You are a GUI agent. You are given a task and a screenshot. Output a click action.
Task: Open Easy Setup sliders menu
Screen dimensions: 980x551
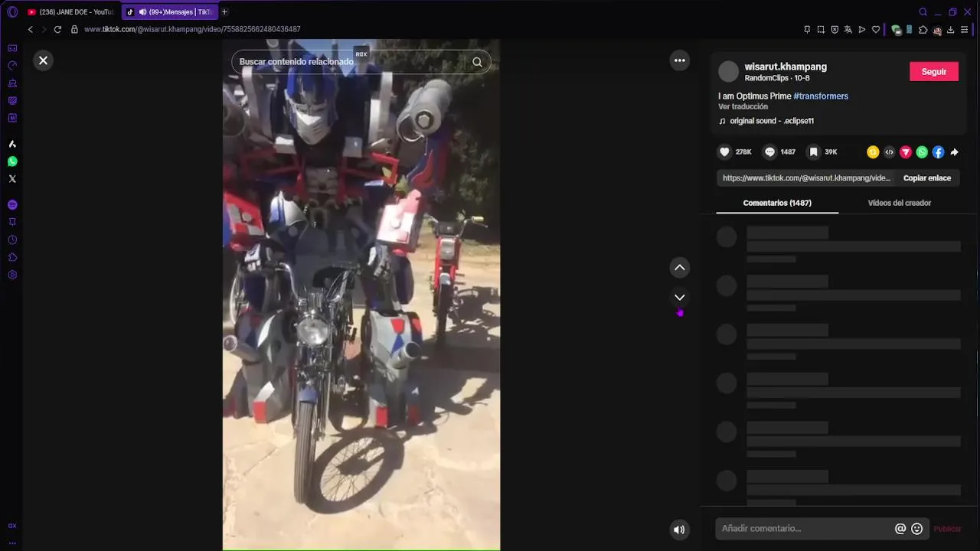[x=964, y=30]
